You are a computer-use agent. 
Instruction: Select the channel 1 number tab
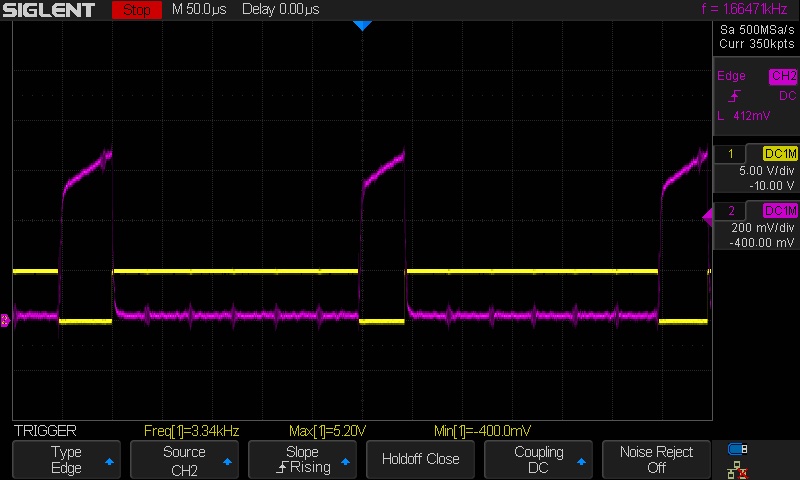pyautogui.click(x=730, y=154)
